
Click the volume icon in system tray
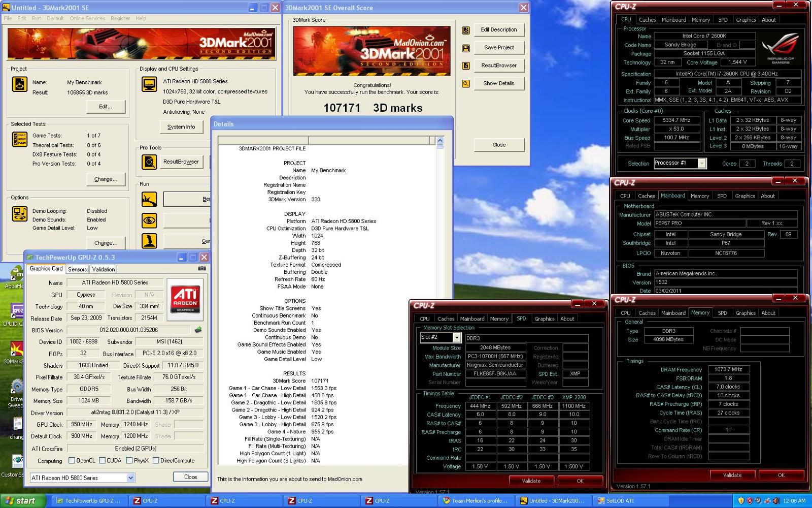775,501
